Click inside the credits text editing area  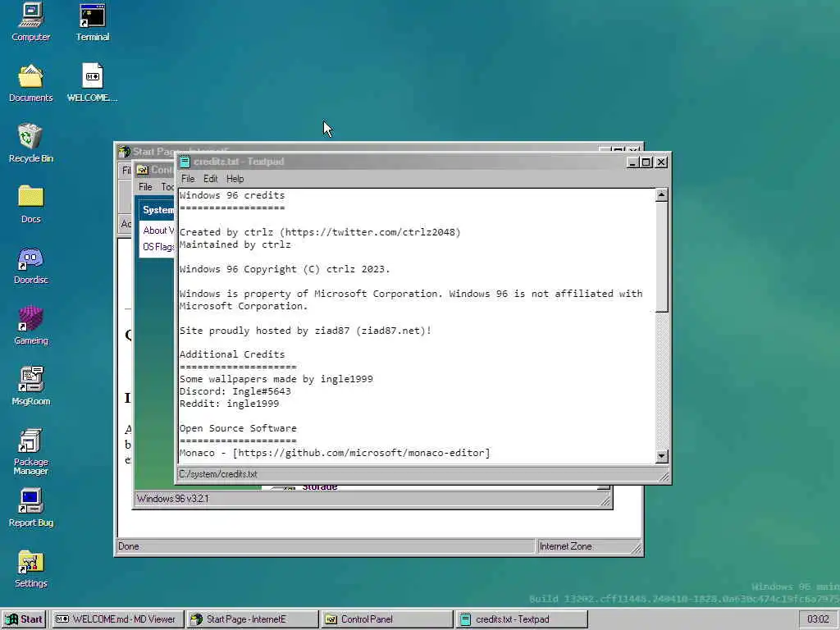417,326
